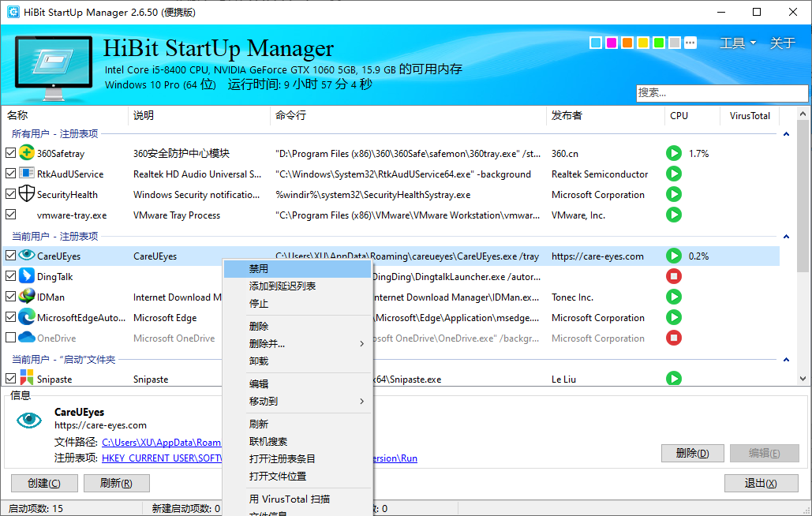
Task: Click the 退出(X) button
Action: tap(760, 483)
